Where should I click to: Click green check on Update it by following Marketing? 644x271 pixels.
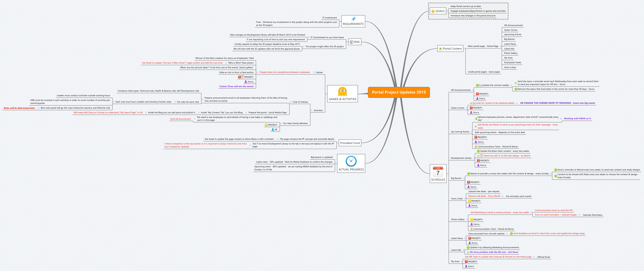(x=468, y=247)
